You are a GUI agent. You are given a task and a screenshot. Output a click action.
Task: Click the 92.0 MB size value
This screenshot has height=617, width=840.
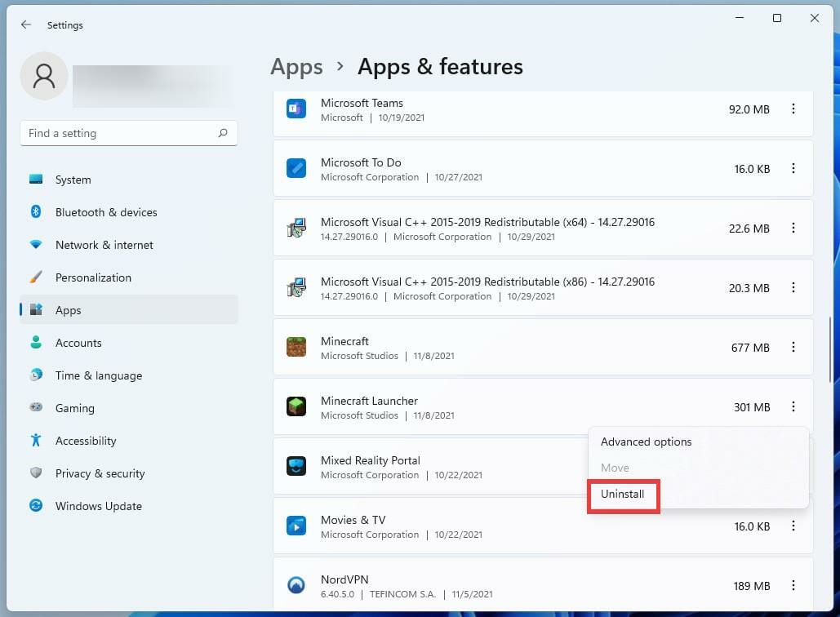749,109
